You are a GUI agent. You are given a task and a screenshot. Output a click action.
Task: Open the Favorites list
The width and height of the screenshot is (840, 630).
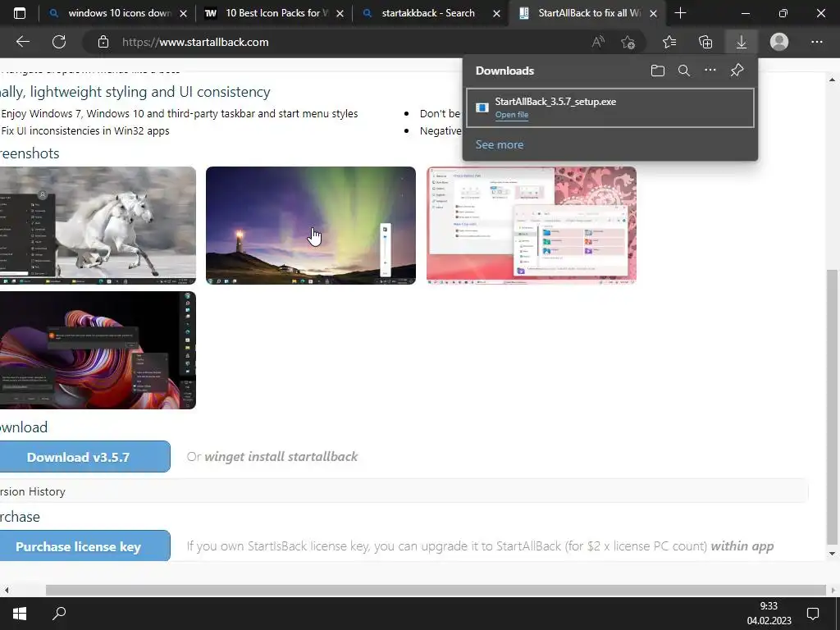tap(669, 42)
